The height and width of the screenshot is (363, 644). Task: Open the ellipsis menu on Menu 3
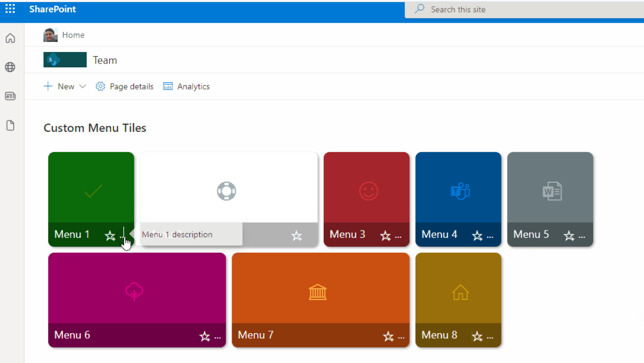398,236
